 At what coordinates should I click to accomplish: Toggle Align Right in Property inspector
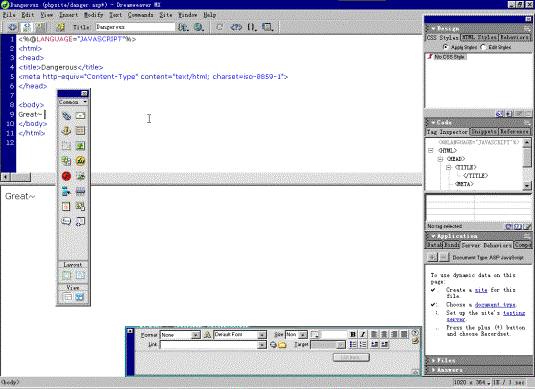394,334
